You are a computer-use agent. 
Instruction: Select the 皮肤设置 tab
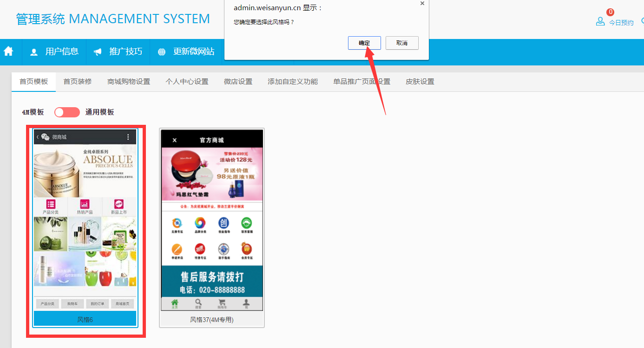(420, 82)
